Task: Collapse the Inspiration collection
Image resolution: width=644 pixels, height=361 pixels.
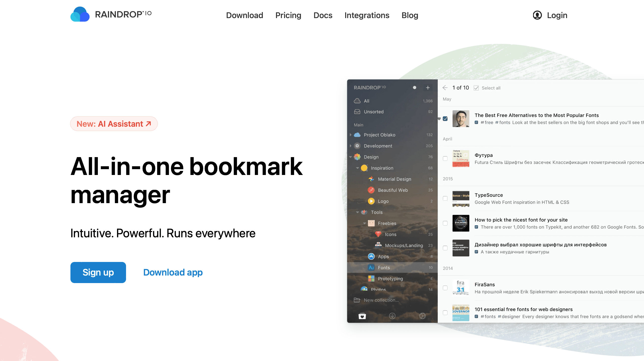Action: 357,168
